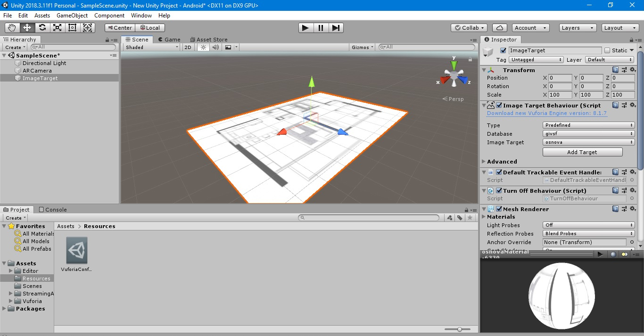Toggle the preview light icon for osnovaMaterial
Screen dimensions: 644x336
[x=625, y=254]
